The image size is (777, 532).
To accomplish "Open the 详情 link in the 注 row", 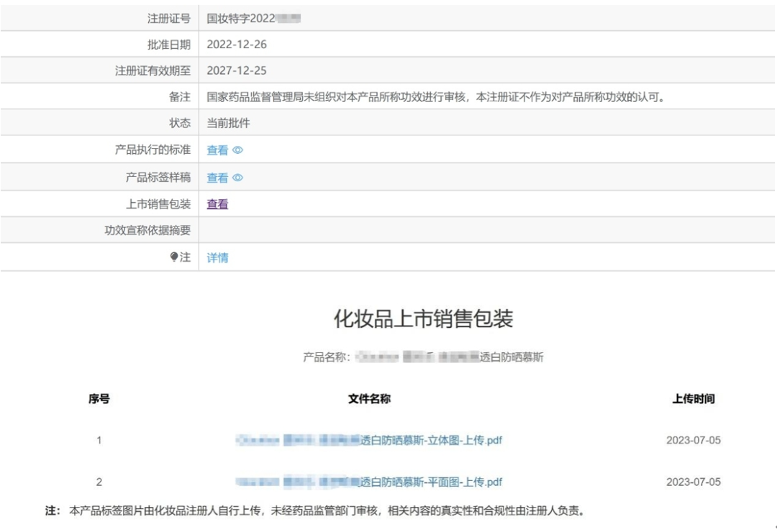I will (217, 257).
